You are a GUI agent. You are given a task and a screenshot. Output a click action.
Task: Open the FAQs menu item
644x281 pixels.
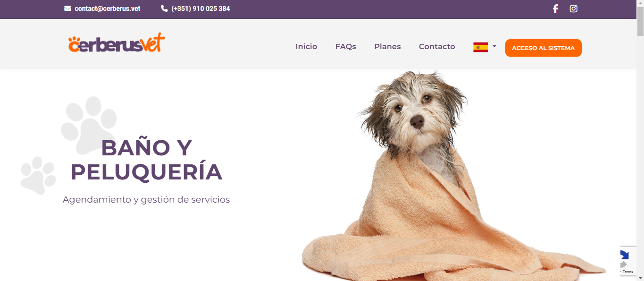click(x=346, y=47)
